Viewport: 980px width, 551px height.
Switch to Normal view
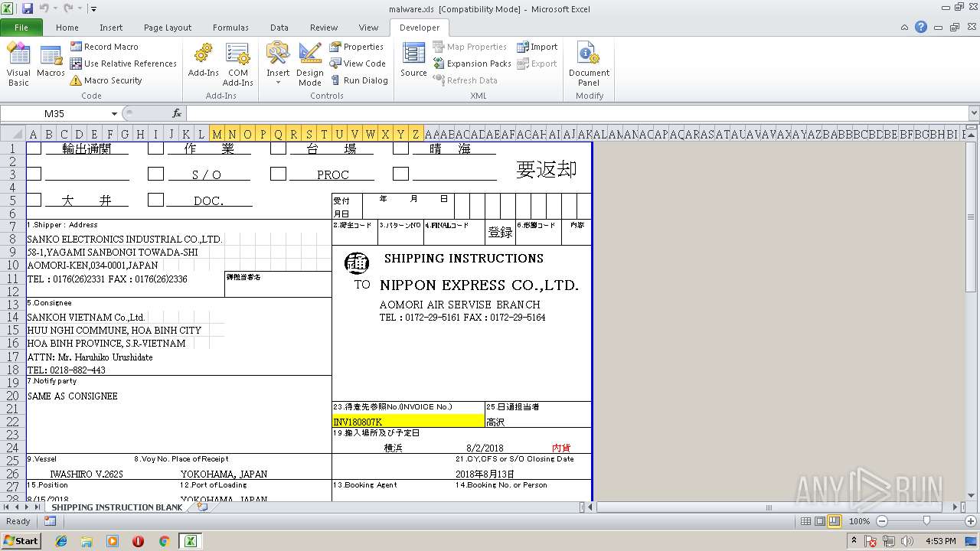click(805, 521)
